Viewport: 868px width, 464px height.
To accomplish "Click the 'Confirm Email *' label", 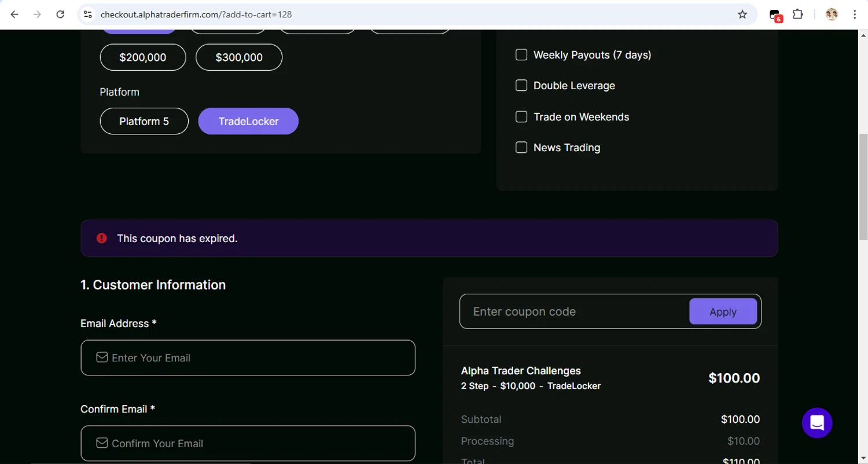I will click(117, 409).
